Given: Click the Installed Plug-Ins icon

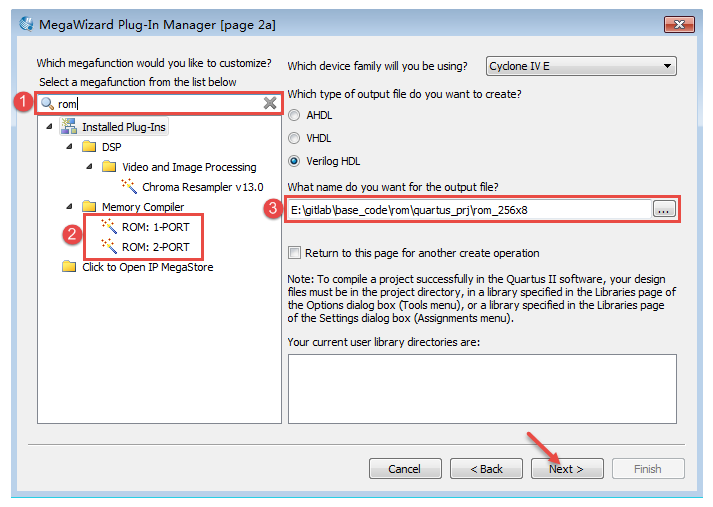Looking at the screenshot, I should click(x=69, y=126).
